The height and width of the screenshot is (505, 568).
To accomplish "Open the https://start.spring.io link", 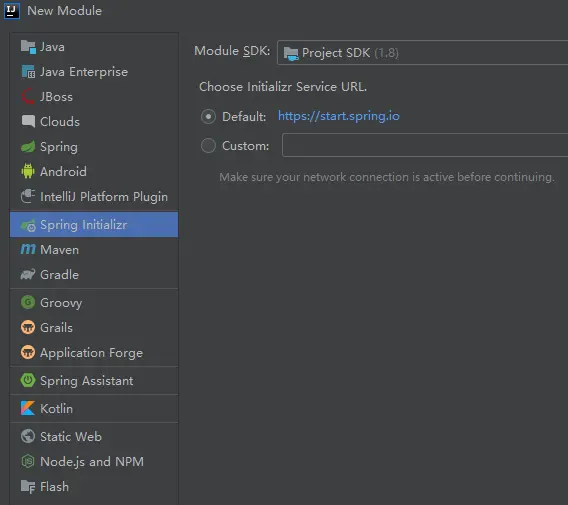I will click(339, 116).
